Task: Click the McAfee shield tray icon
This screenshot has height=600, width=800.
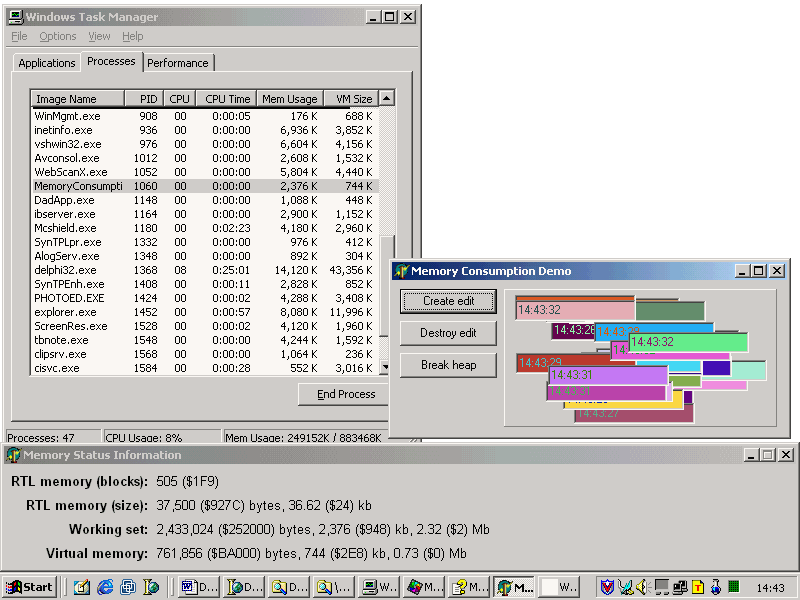Action: pos(606,587)
